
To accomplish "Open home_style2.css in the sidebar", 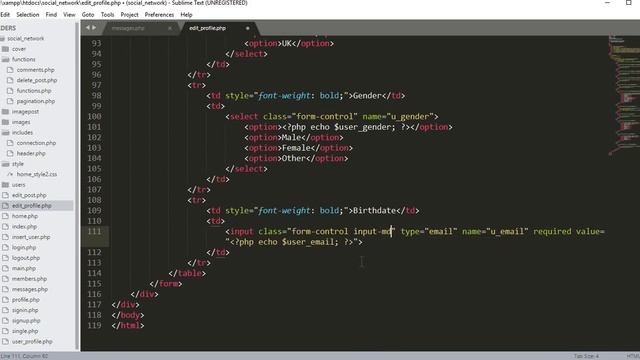I will [37, 174].
